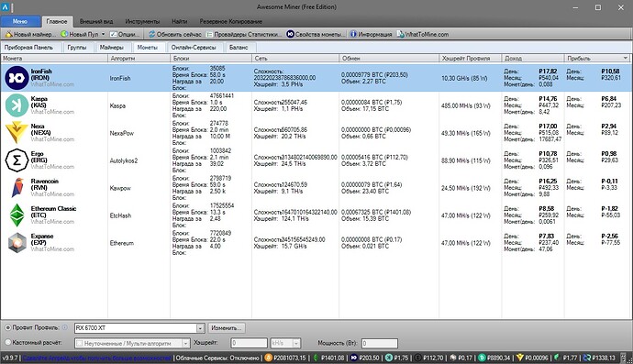Select the Nexa coin logo
The height and width of the screenshot is (364, 633).
pos(17,133)
